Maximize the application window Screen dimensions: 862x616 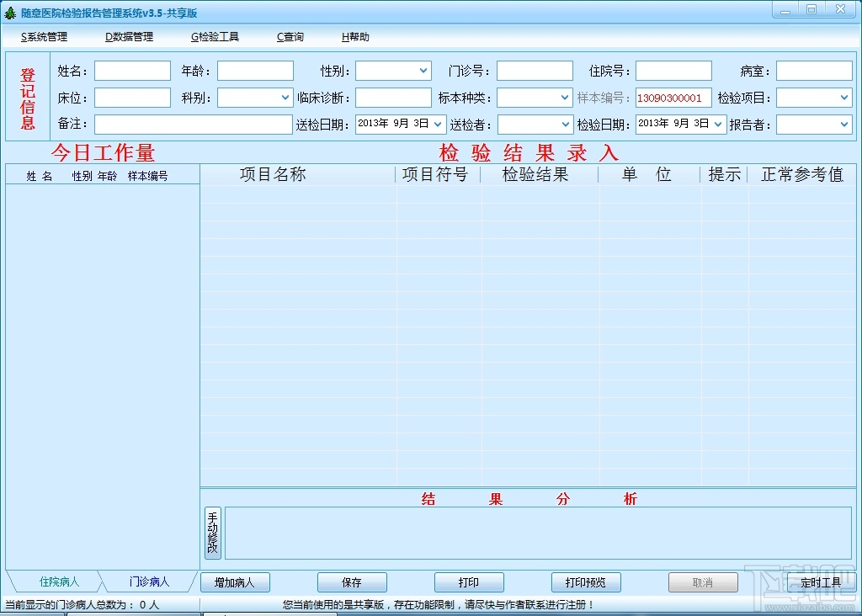click(x=811, y=10)
